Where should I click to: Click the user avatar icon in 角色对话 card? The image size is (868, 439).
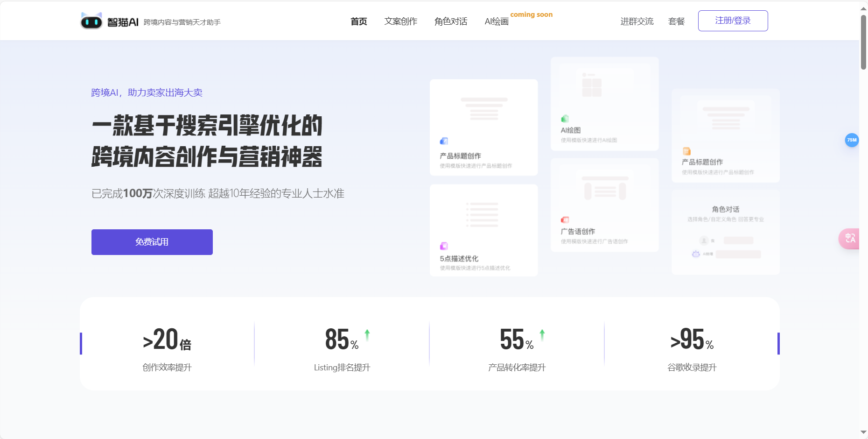coord(705,240)
